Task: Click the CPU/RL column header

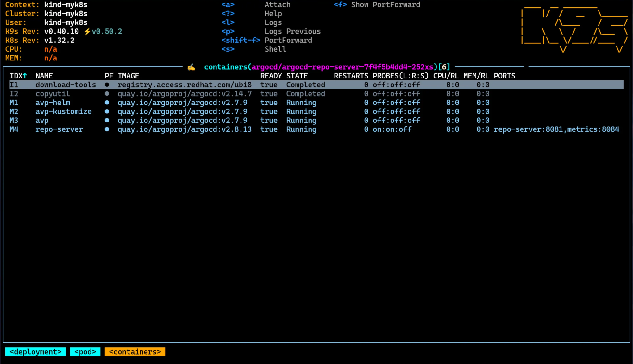Action: [x=446, y=76]
